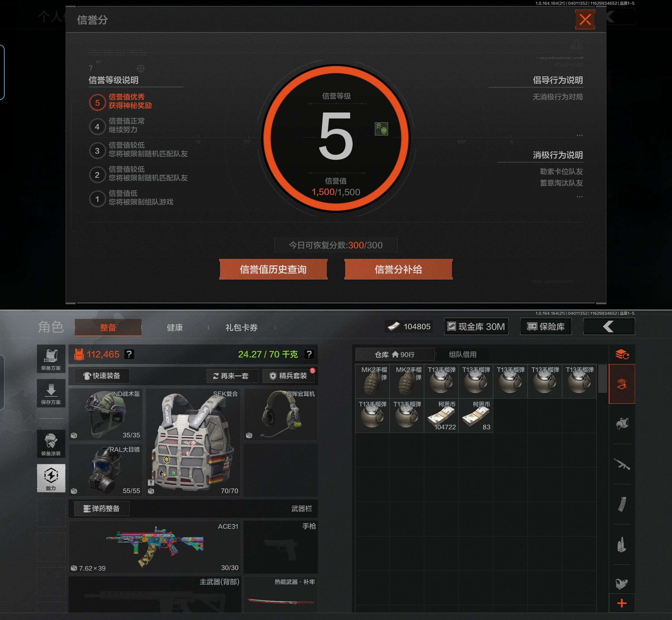This screenshot has height=620, width=672.
Task: Filter warehouse by ammo bullet icon
Action: (622, 544)
